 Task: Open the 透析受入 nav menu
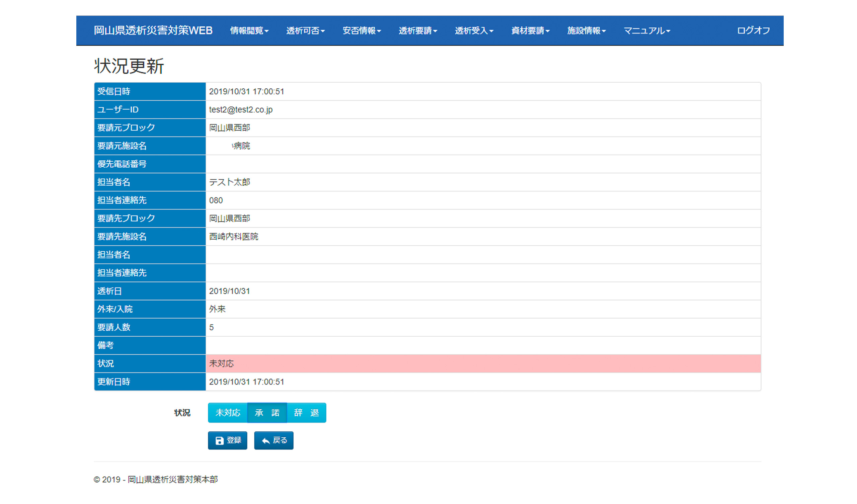(x=474, y=30)
